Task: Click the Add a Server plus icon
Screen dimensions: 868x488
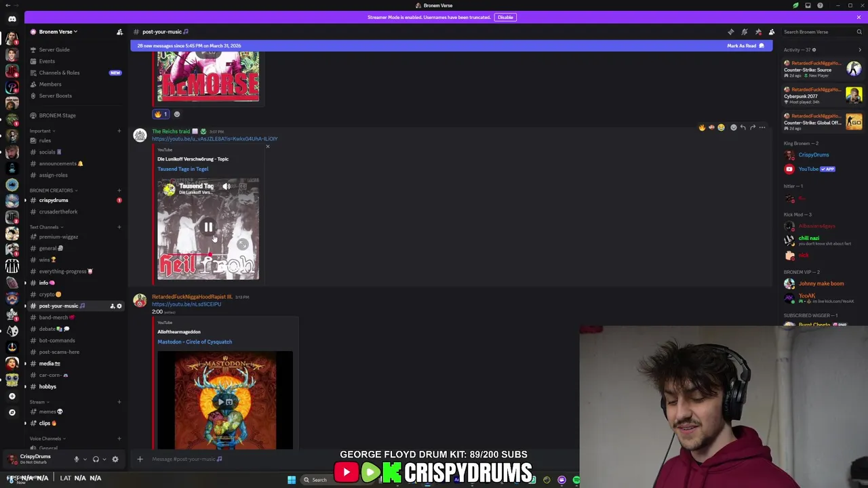Action: [12, 396]
